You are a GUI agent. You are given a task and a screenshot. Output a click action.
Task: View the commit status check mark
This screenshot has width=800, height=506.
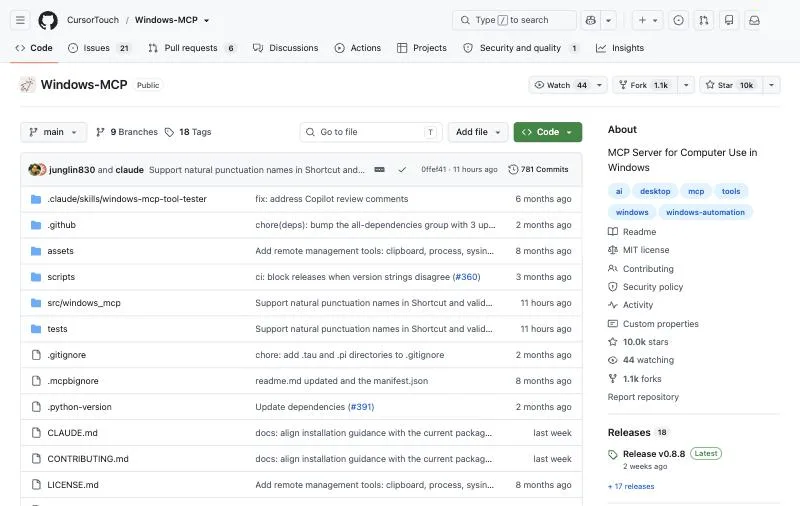pos(402,169)
